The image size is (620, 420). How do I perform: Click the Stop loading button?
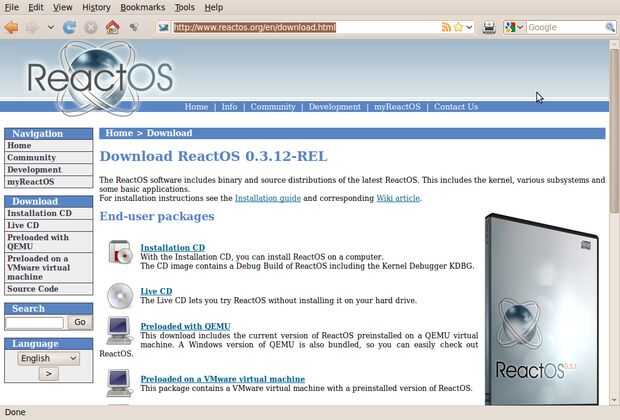(91, 27)
